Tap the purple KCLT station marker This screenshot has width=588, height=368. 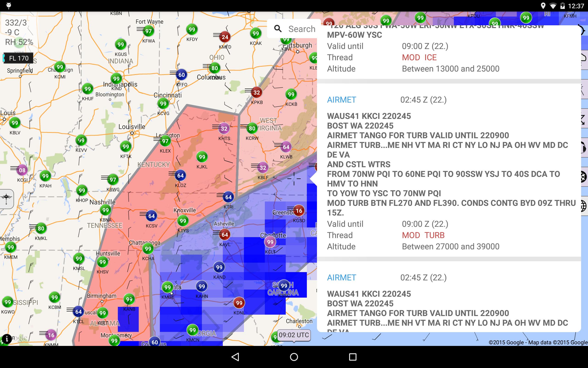[x=270, y=242]
